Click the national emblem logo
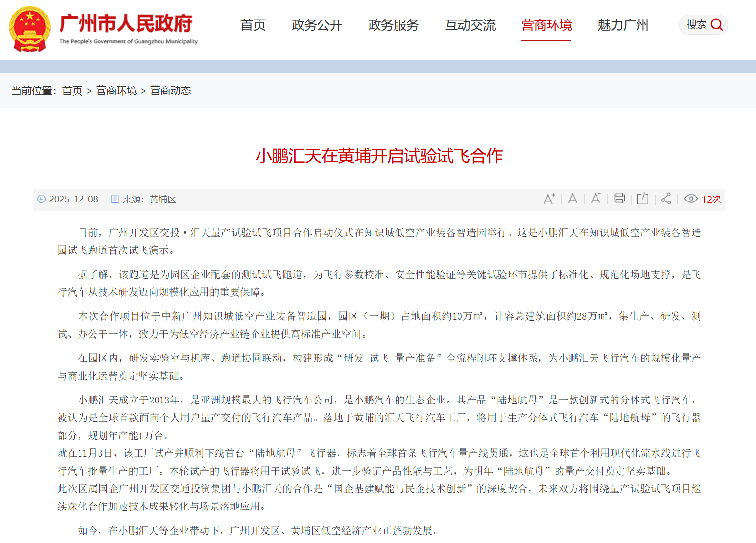The width and height of the screenshot is (756, 543). click(30, 29)
